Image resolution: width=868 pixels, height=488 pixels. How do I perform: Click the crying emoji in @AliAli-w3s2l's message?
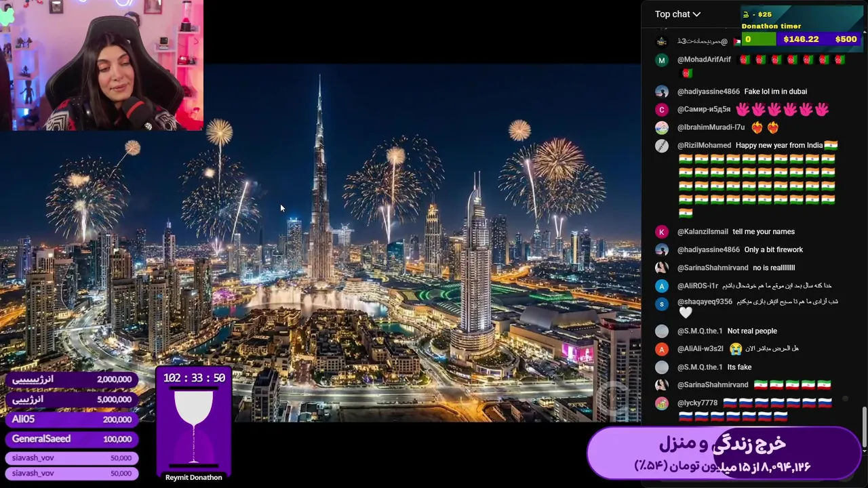click(x=736, y=349)
